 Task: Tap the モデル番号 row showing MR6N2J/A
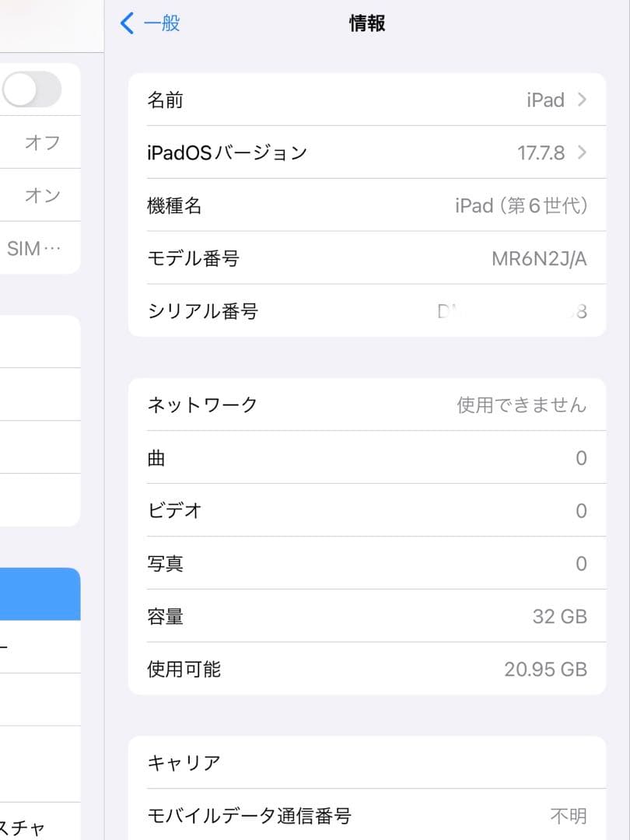tap(366, 258)
